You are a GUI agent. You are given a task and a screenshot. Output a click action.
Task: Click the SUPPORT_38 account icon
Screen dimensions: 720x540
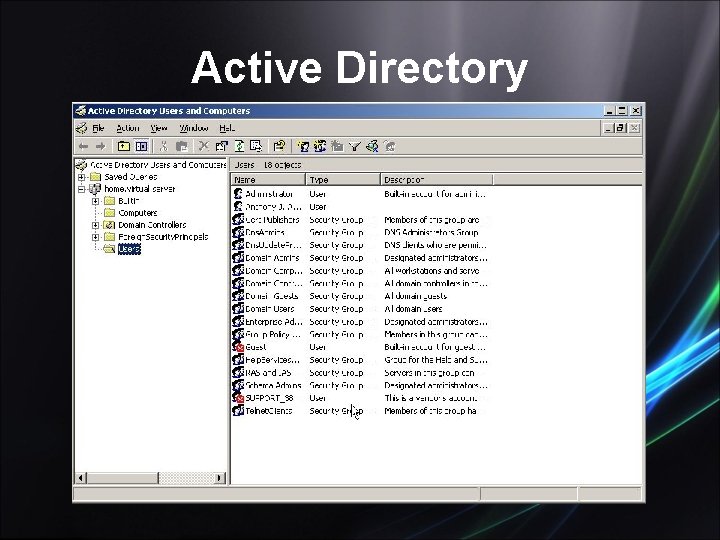click(238, 398)
